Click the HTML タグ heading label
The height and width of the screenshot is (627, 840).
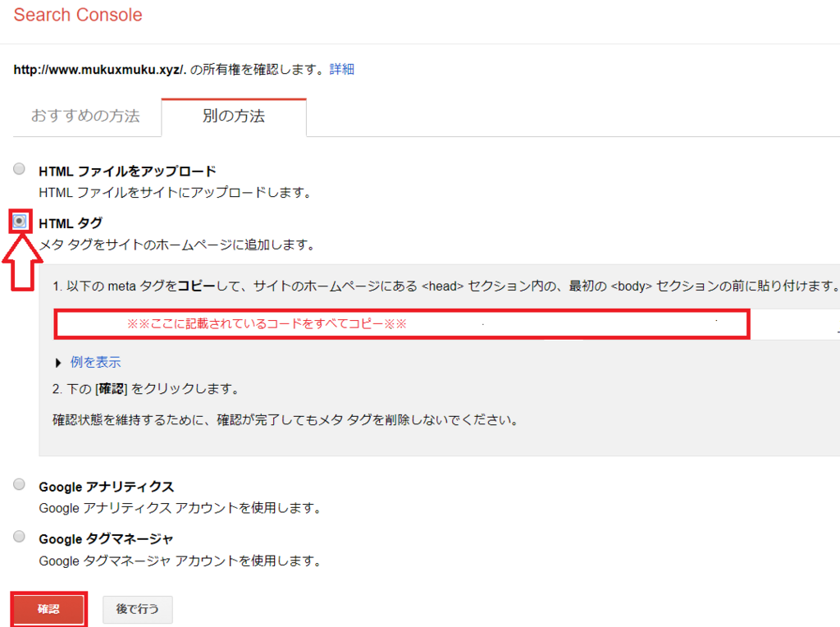click(71, 223)
